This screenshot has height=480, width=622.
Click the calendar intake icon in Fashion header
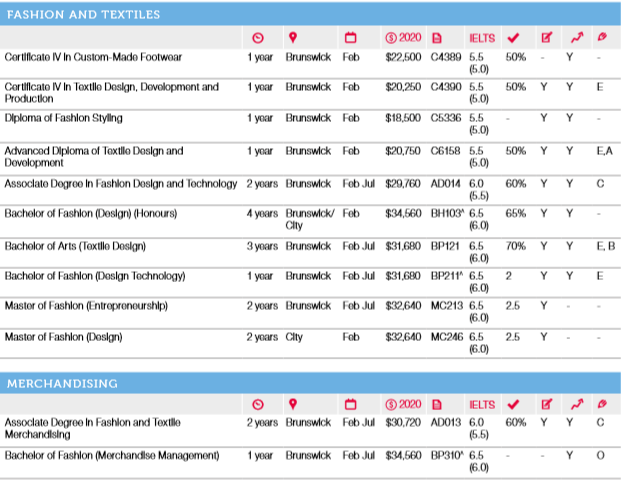tap(350, 38)
